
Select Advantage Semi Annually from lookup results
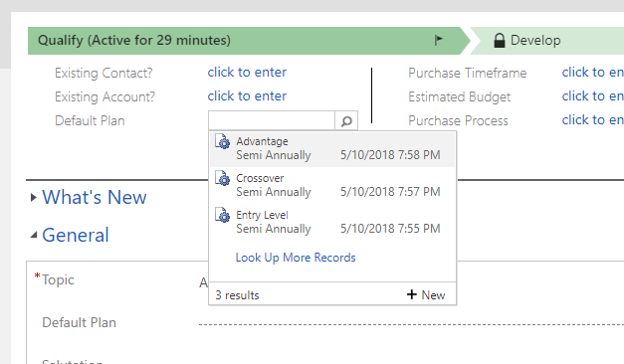pos(332,148)
